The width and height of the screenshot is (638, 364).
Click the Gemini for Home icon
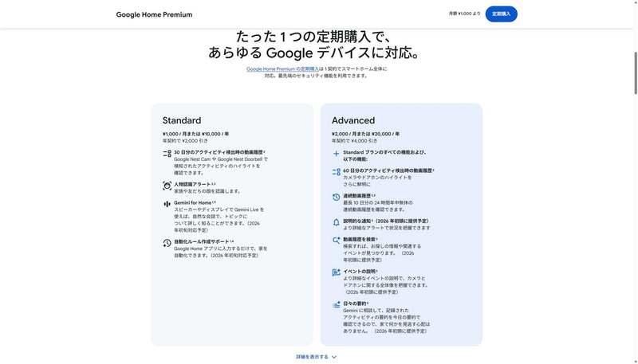[x=167, y=204]
